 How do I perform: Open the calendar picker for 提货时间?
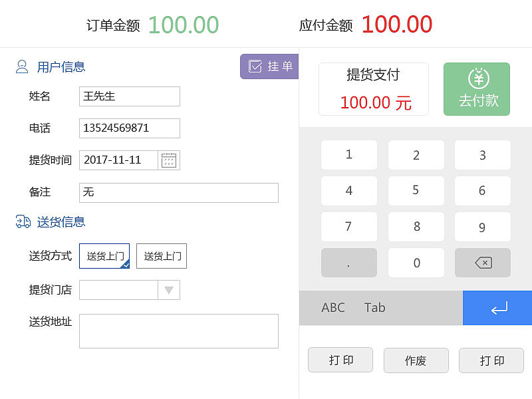coord(168,160)
